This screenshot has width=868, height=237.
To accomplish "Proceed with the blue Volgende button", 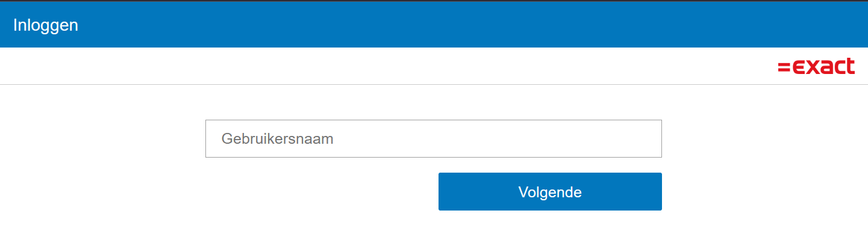I will click(550, 192).
